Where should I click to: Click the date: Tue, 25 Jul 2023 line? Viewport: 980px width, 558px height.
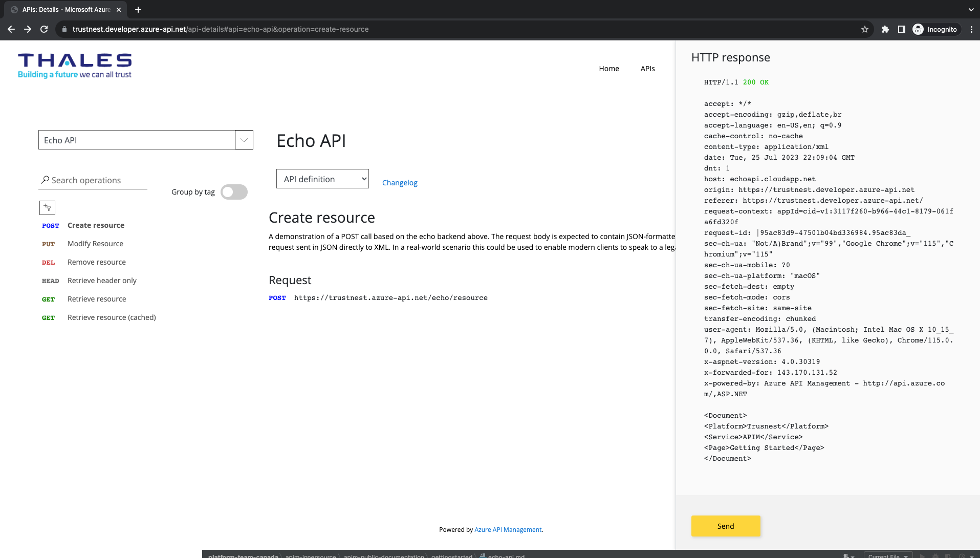(779, 157)
